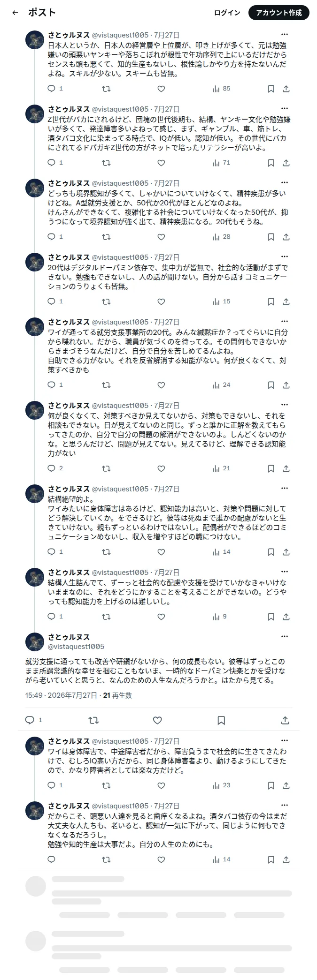Like the first post about 日本人の経営層
The height and width of the screenshot is (980, 317).
[x=161, y=89]
